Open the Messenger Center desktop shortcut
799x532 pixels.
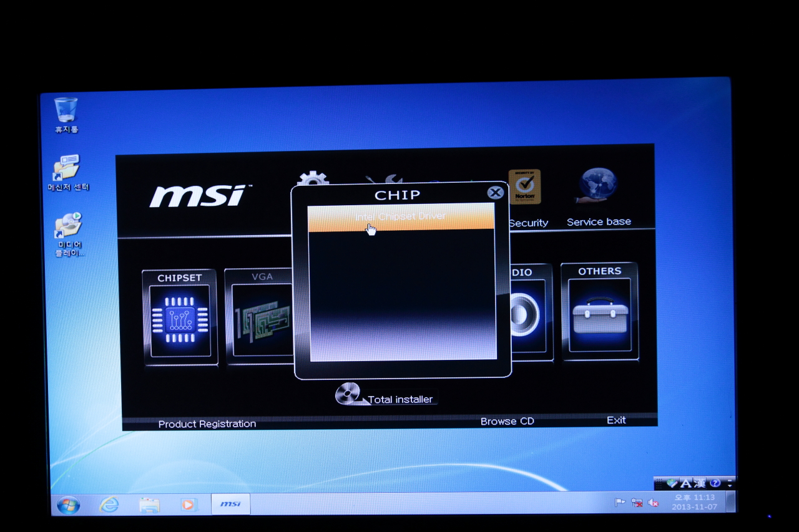[67, 173]
